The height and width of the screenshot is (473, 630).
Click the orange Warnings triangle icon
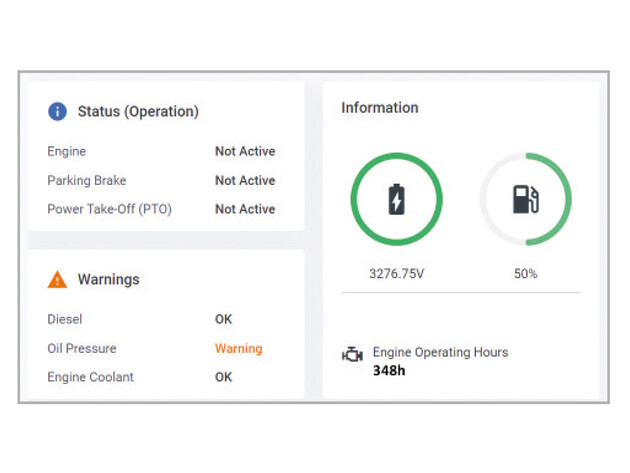click(57, 280)
